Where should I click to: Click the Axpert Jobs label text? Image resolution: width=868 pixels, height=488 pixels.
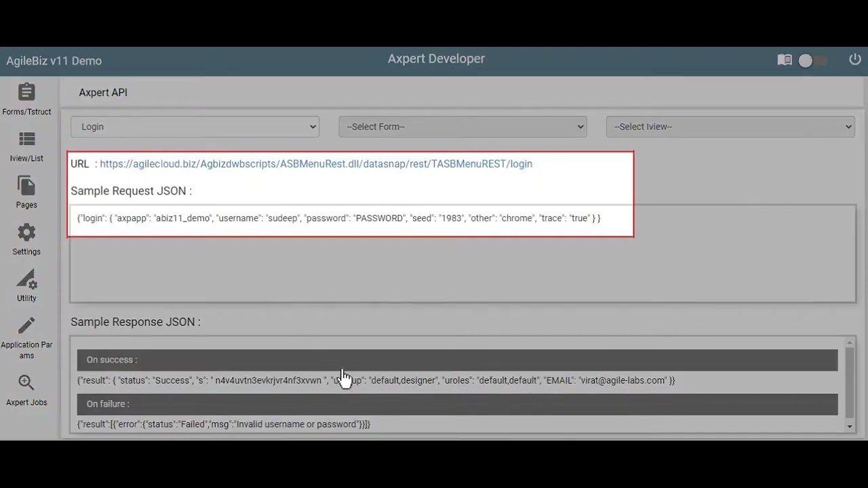coord(26,403)
